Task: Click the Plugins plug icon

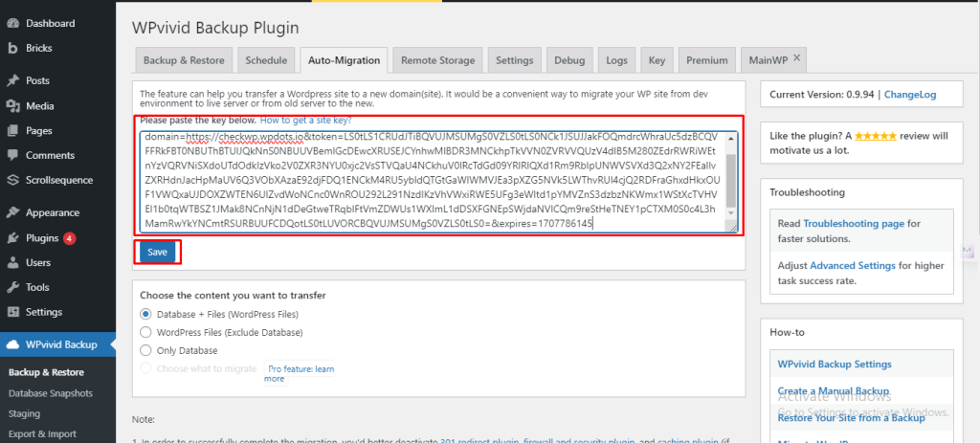Action: (x=12, y=238)
